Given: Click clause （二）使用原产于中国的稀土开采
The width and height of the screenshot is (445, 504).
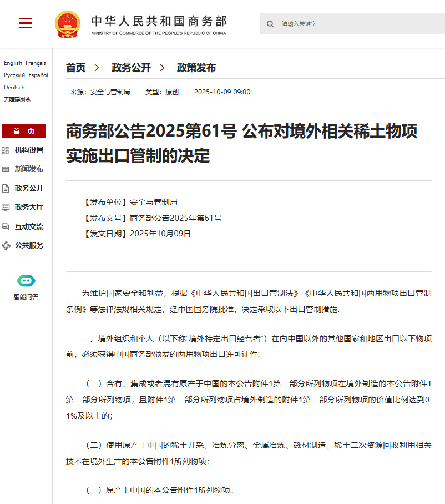Looking at the screenshot, I should tap(249, 453).
